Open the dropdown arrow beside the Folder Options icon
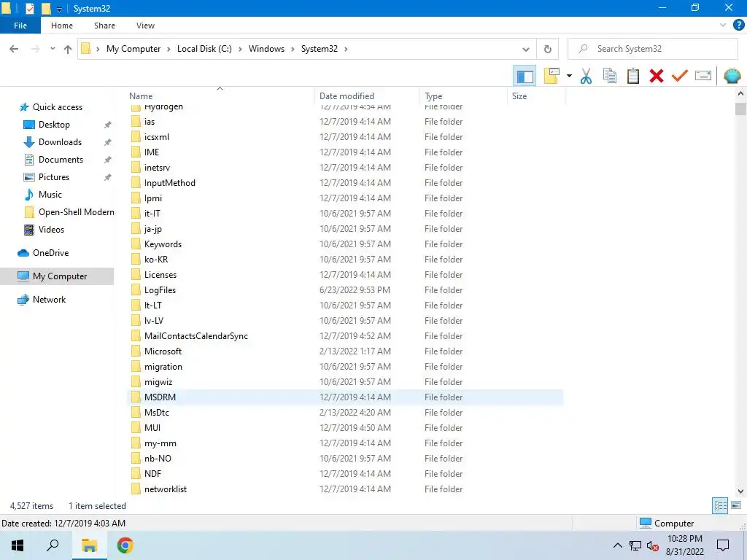The image size is (747, 560). [x=569, y=76]
